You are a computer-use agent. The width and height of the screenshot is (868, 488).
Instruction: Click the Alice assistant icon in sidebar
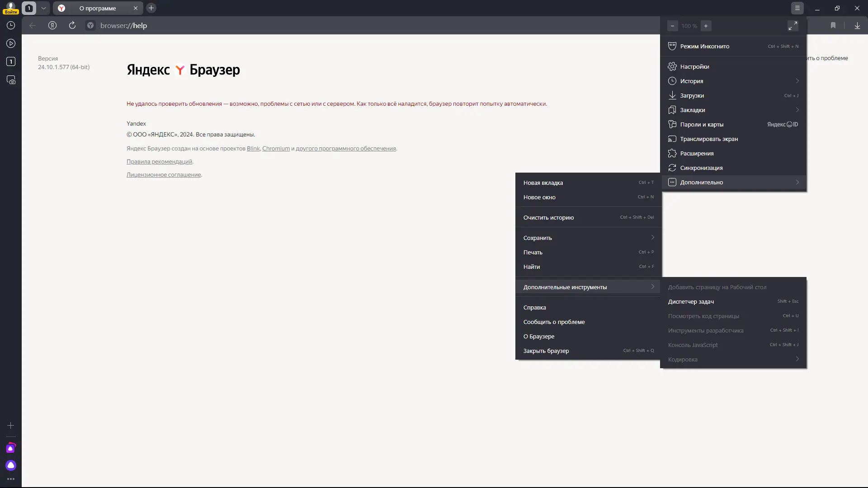pos(11,465)
